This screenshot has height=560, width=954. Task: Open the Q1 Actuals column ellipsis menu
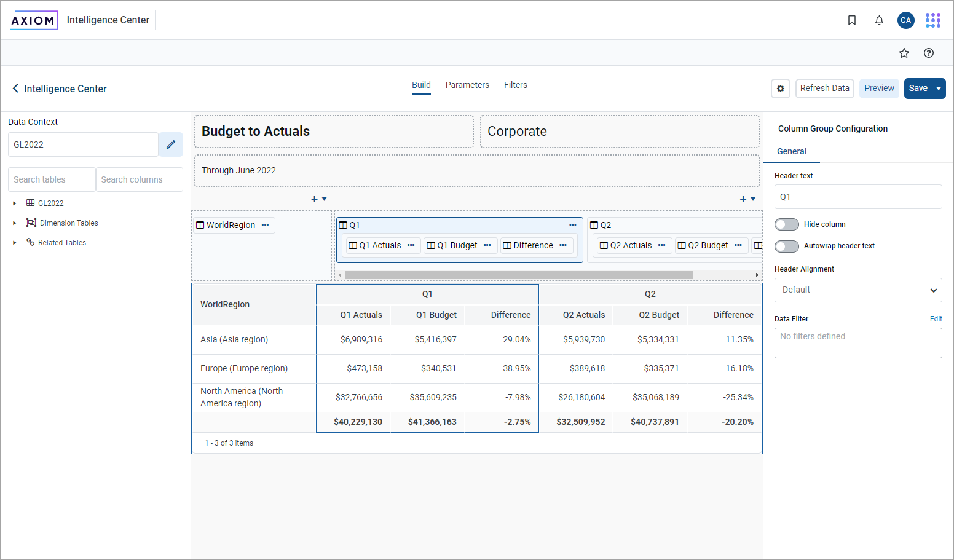pyautogui.click(x=411, y=245)
